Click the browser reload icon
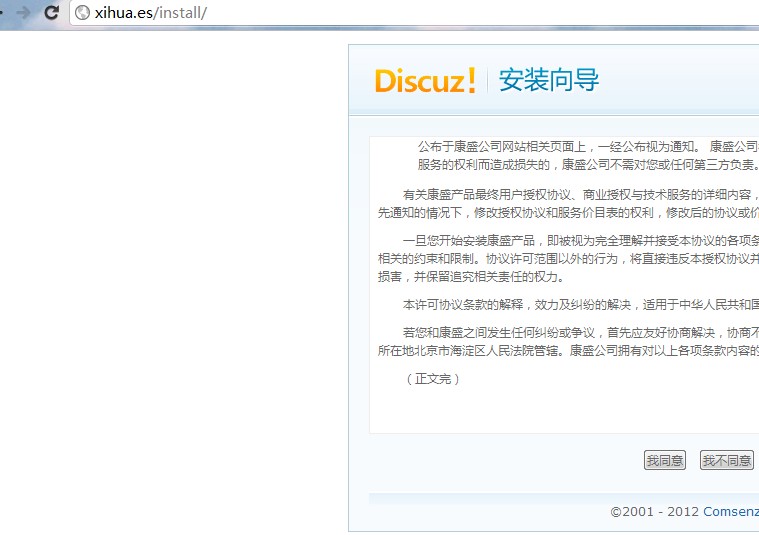 click(x=51, y=12)
